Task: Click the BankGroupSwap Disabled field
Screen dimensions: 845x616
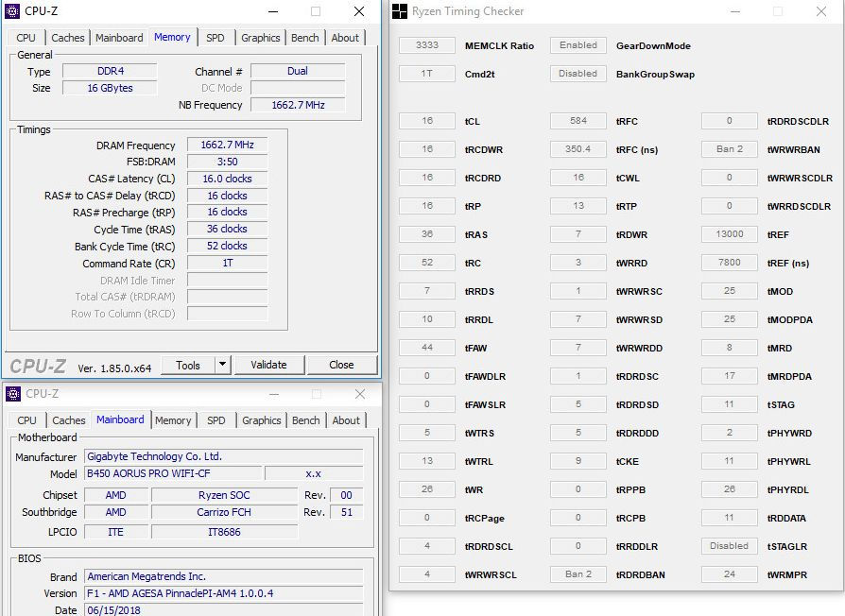Action: 578,74
